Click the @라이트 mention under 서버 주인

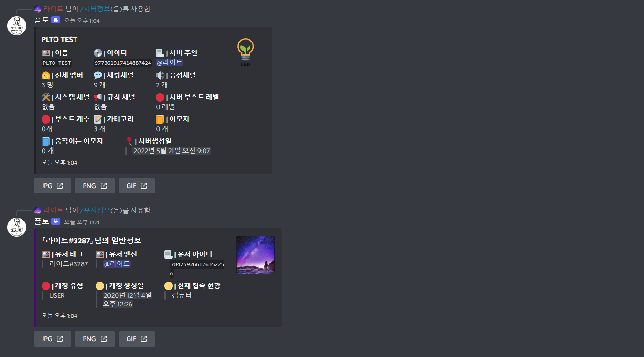click(x=170, y=63)
